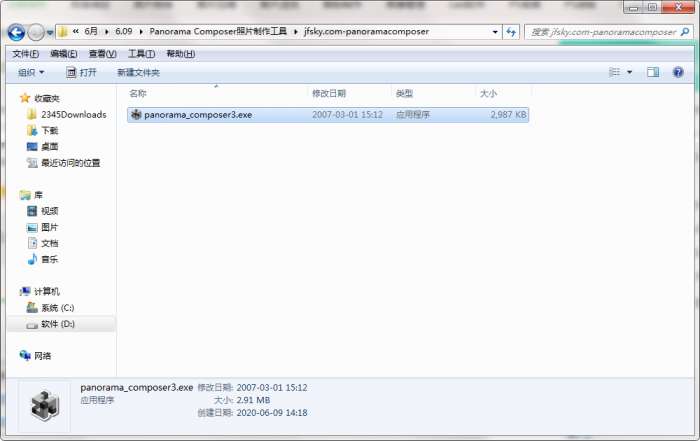Click the 库 libraries icon
Viewport: 700px width, 441px height.
25,195
